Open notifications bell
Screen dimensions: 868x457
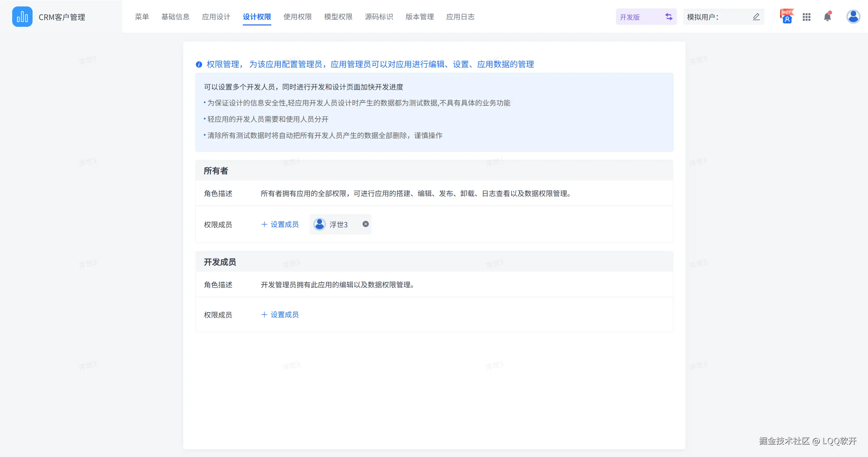(x=827, y=17)
